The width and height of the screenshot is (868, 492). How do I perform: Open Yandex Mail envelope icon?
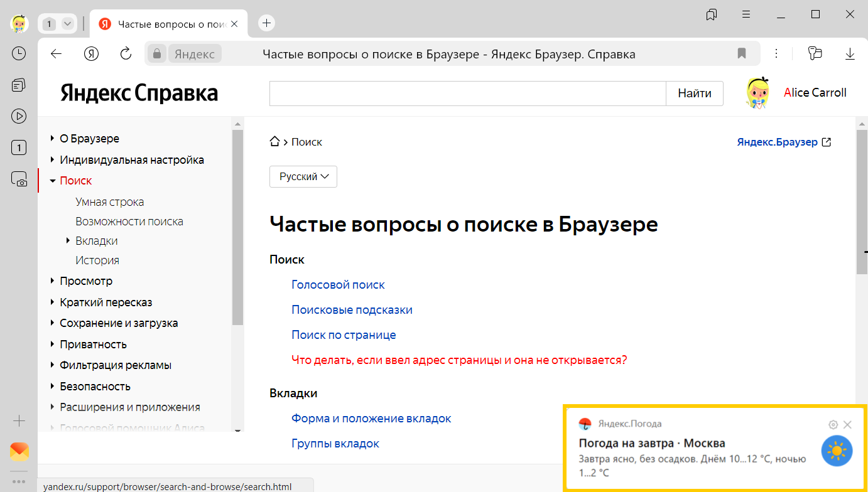19,451
